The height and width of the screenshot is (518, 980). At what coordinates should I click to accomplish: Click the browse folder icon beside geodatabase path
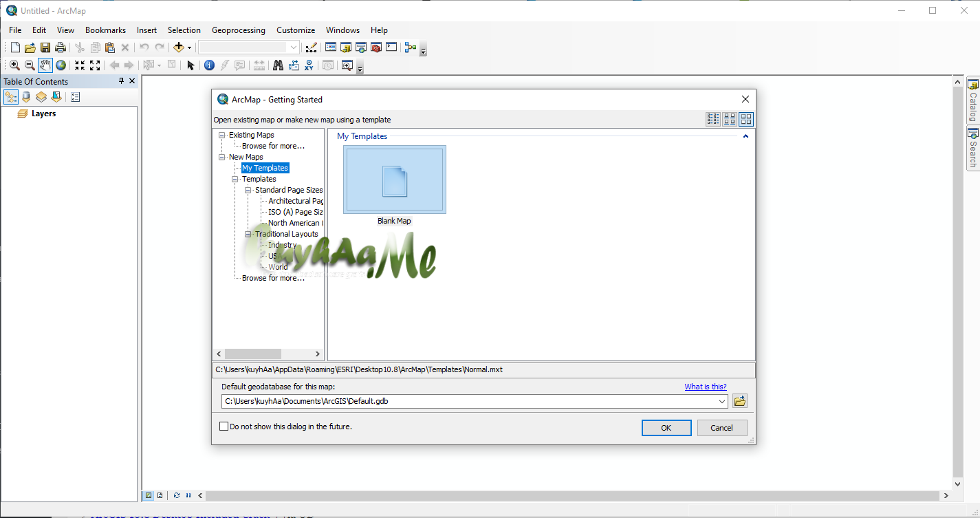pos(740,401)
